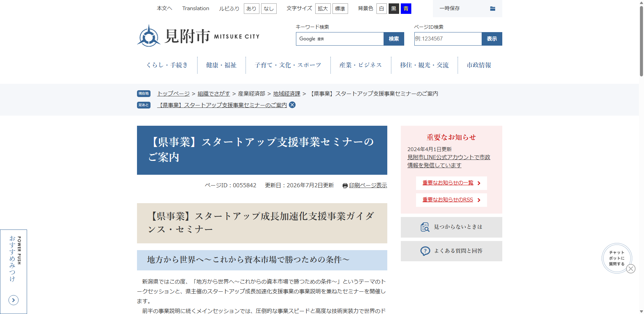Click the scrollbar down arrow
The width and height of the screenshot is (644, 314).
[641, 311]
